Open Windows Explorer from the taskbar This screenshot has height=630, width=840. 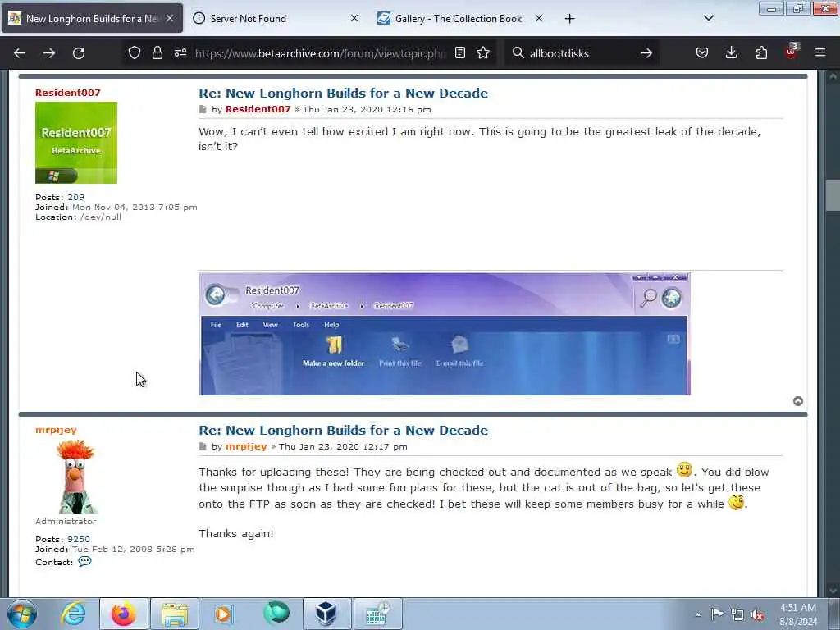(175, 614)
